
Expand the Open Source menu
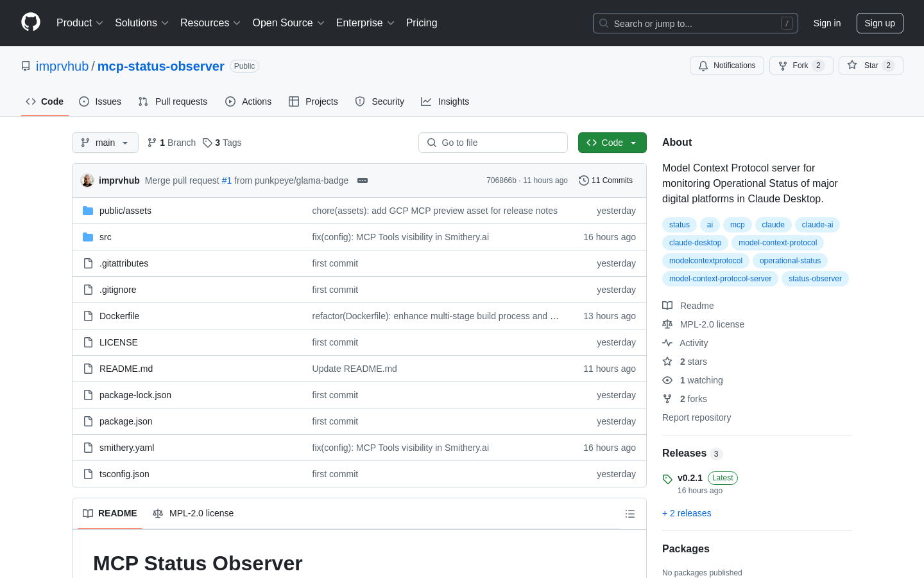click(288, 22)
